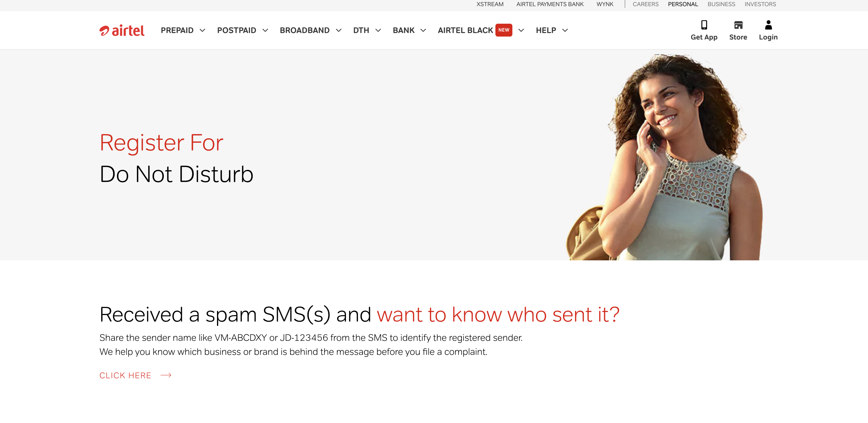Viewport: 868px width, 423px height.
Task: Go to AIRTEL PAYMENTS BANK link
Action: click(550, 4)
